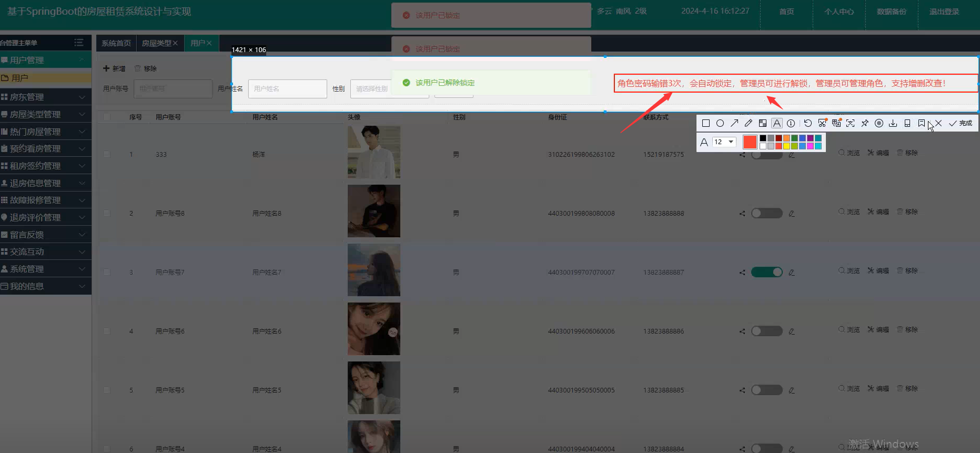Toggle lock switch for 用户账号5
Screen dimensions: 980x453
pos(767,390)
